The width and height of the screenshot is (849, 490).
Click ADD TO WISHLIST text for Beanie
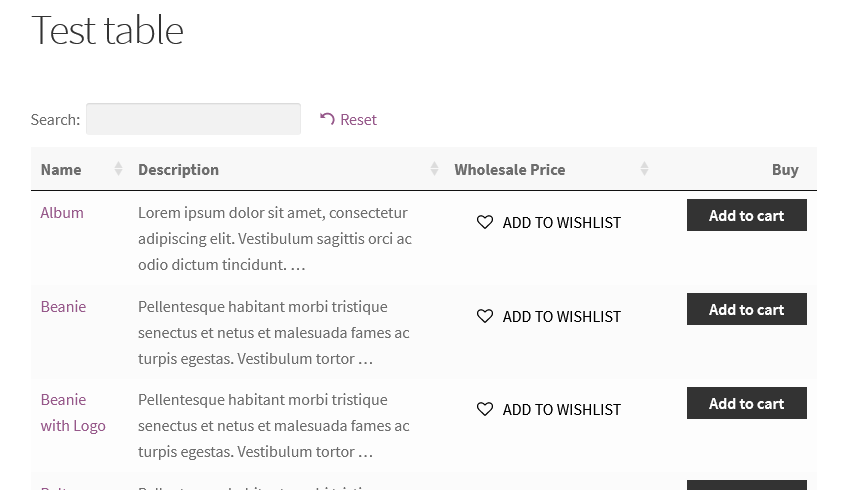click(x=561, y=316)
